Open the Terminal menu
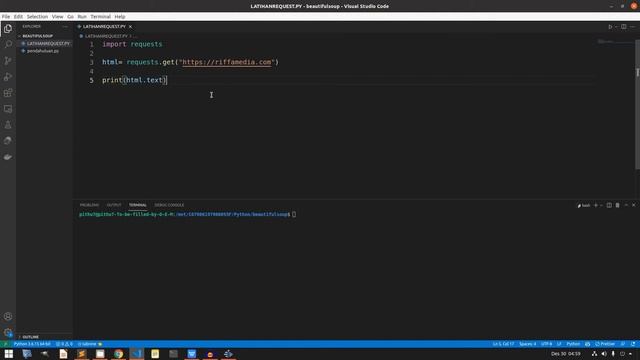Viewport: 640px width, 360px height. click(x=100, y=17)
